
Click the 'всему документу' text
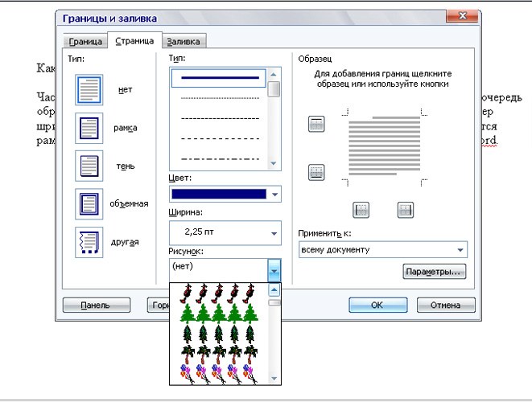(335, 250)
